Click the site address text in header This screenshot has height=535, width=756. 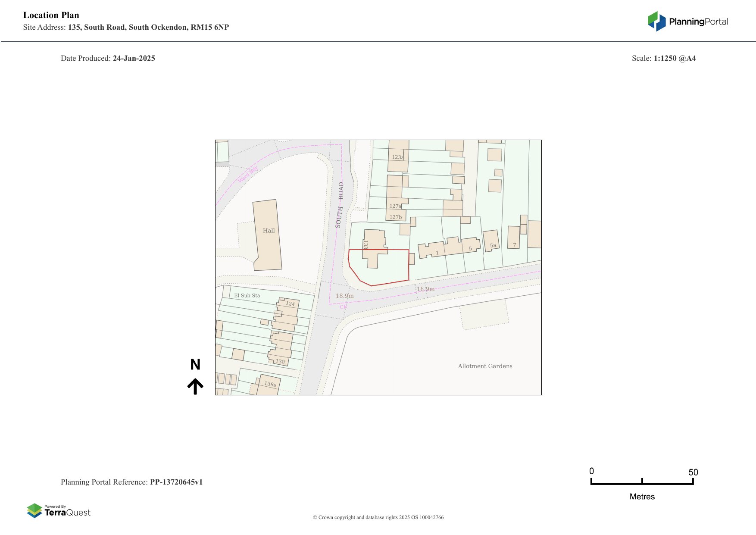click(x=126, y=27)
